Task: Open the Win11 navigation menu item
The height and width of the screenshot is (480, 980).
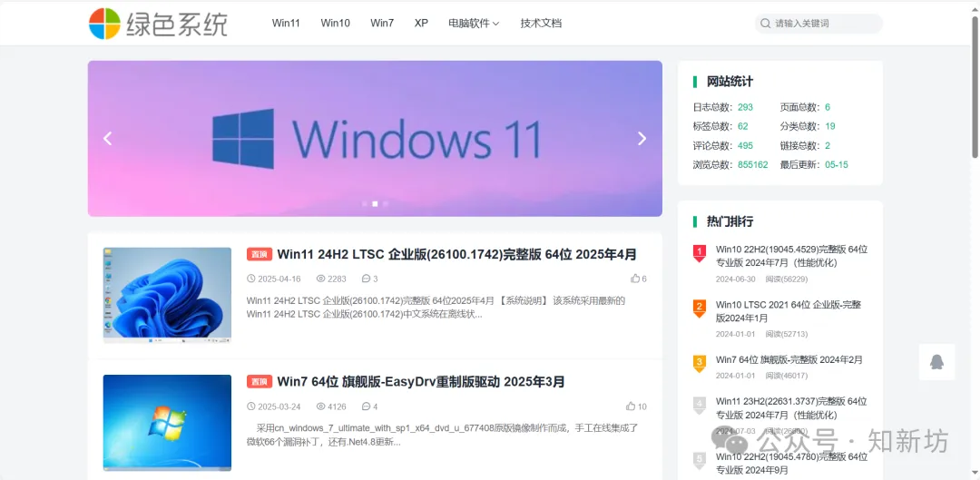Action: click(286, 24)
